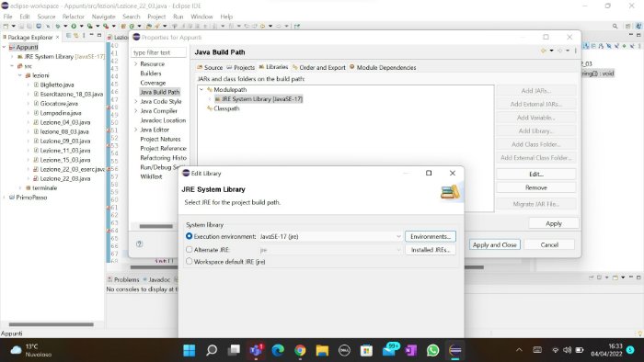Click the pin editor icon in main toolbar
The height and width of the screenshot is (362, 644).
tap(297, 26)
